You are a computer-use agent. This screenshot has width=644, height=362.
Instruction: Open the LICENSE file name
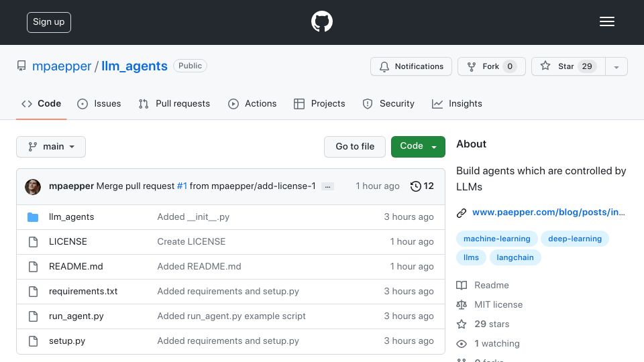pos(68,242)
